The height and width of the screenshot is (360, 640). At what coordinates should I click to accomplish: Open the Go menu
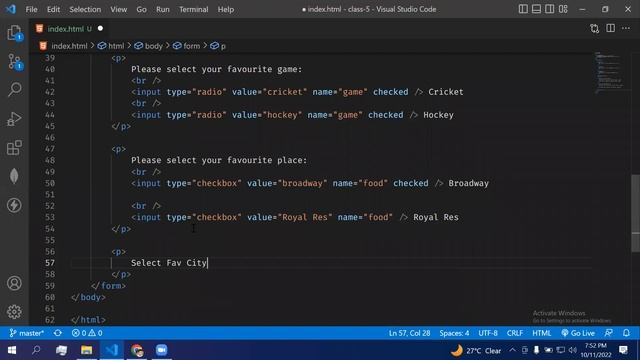(x=141, y=9)
